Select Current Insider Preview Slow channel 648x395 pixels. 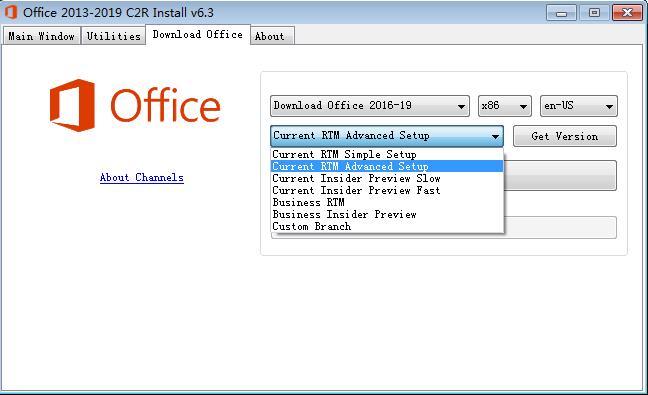(387, 178)
